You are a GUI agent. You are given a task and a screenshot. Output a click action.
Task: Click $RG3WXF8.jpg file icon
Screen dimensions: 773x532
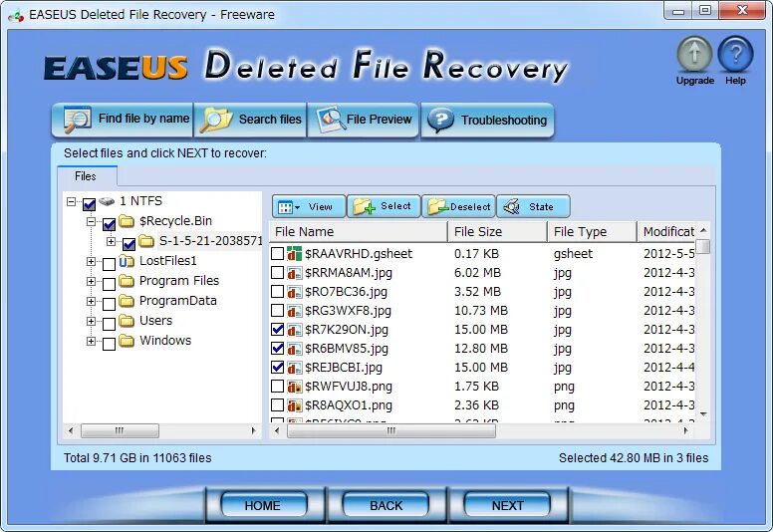click(294, 311)
